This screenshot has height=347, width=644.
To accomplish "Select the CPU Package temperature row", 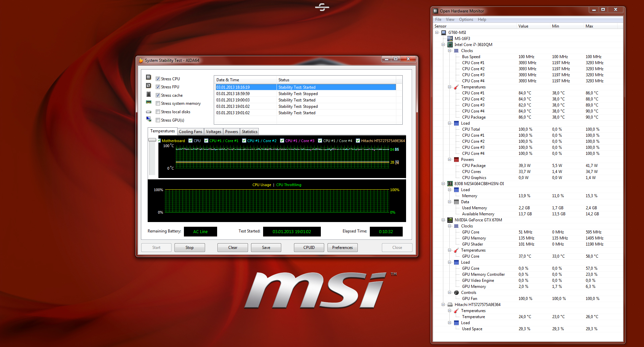I will (x=528, y=117).
